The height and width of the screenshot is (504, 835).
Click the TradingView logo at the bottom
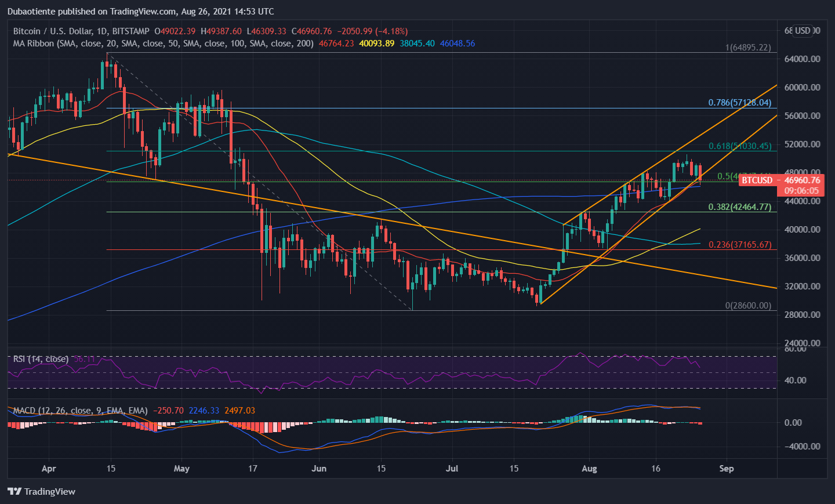coord(41,491)
